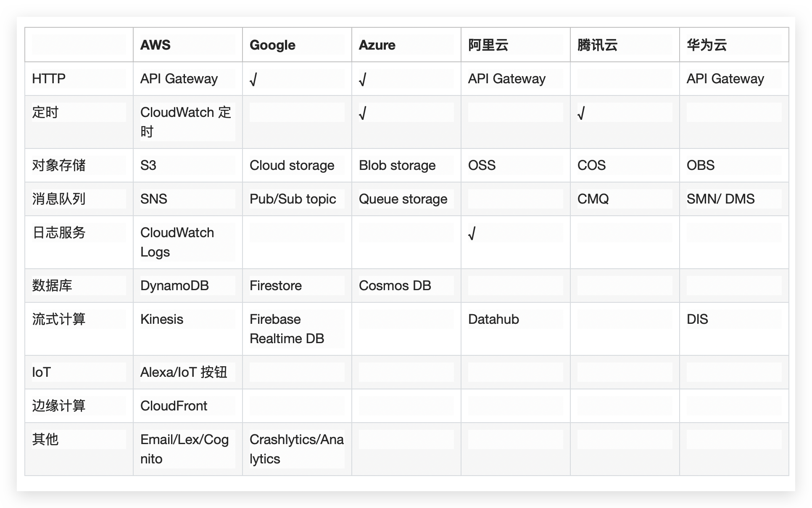812x508 pixels.
Task: Select the 数据库 row label
Action: pos(52,286)
